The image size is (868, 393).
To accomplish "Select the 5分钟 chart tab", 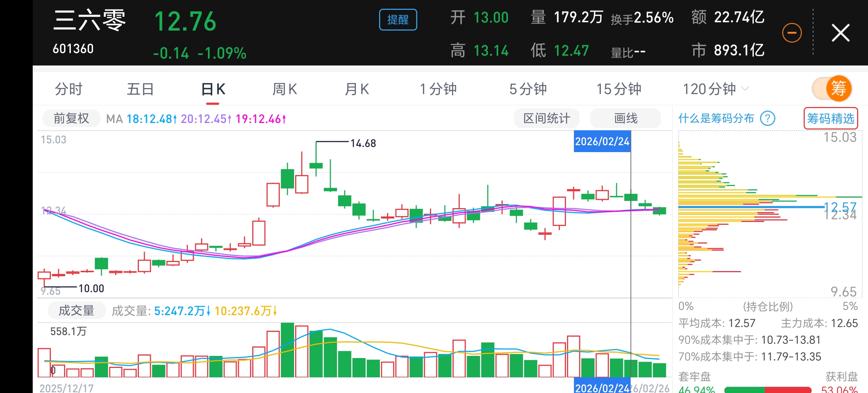I will [x=528, y=89].
